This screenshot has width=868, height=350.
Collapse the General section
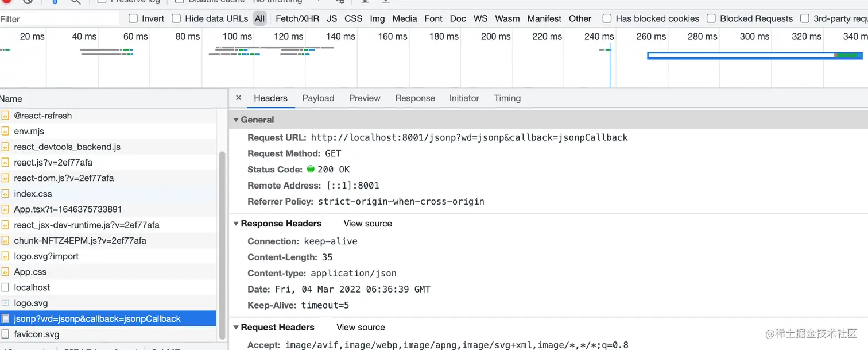click(x=236, y=120)
